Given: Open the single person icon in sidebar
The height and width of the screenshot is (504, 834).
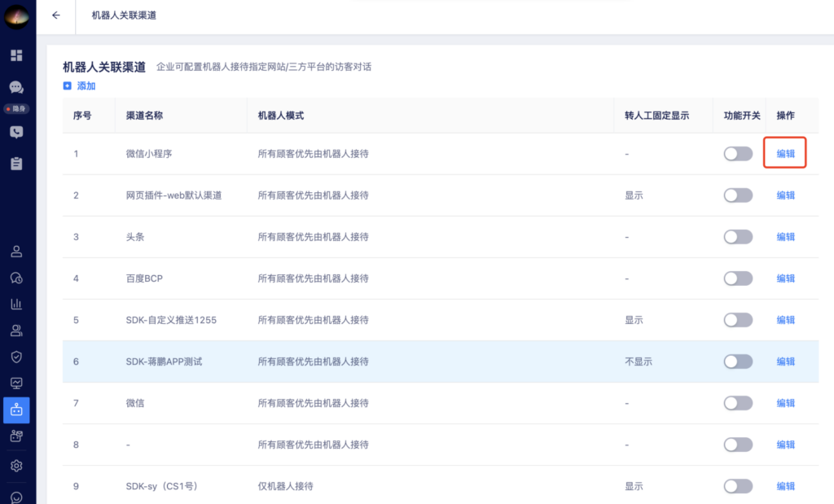Looking at the screenshot, I should click(16, 252).
